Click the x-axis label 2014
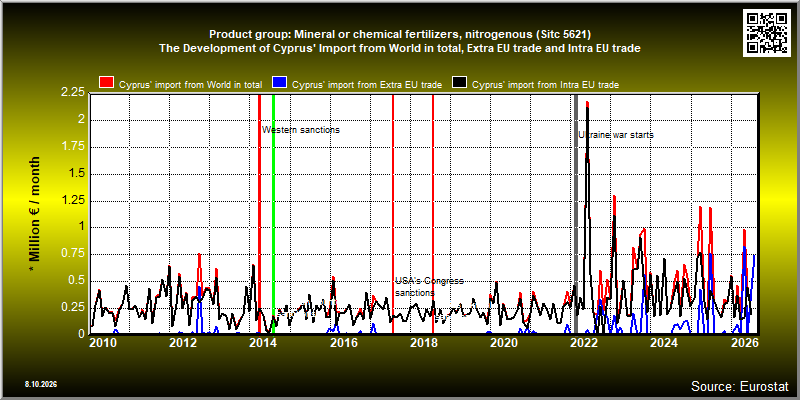Image resolution: width=800 pixels, height=400 pixels. coord(263,342)
